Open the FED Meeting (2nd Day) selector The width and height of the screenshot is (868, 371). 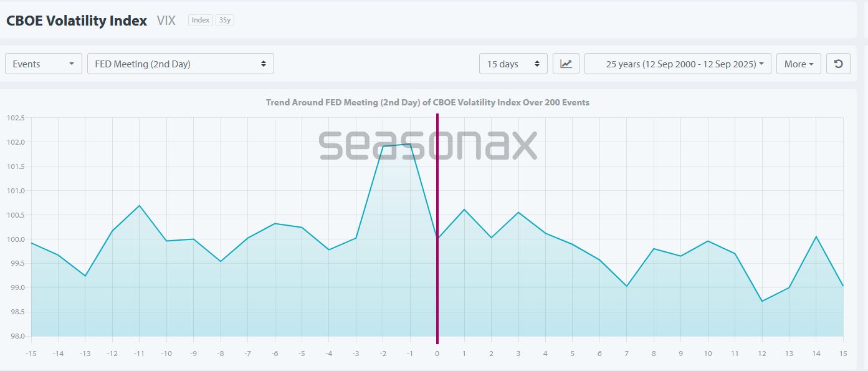[x=181, y=64]
